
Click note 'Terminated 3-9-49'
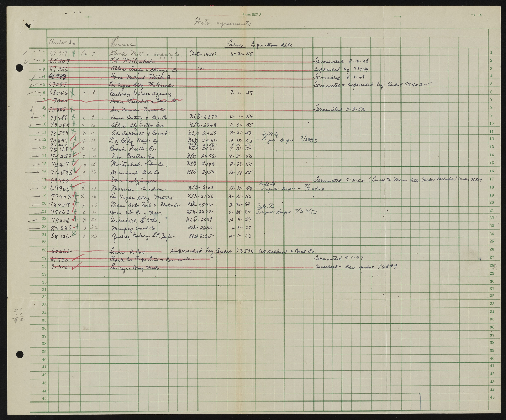[x=339, y=77]
